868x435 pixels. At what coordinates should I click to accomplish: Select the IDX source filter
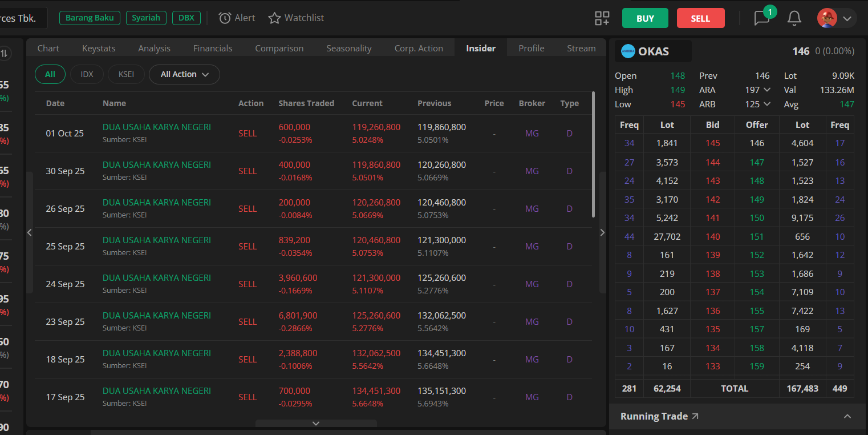pos(87,74)
